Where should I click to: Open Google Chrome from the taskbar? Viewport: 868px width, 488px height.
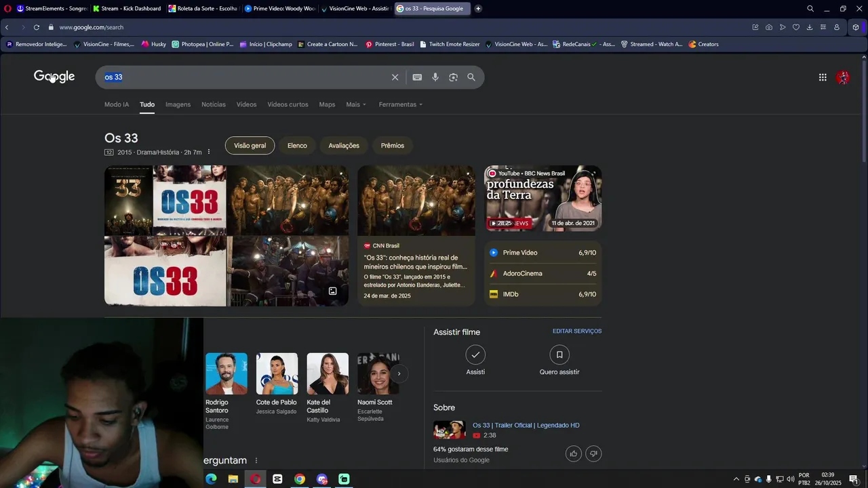[x=300, y=479]
